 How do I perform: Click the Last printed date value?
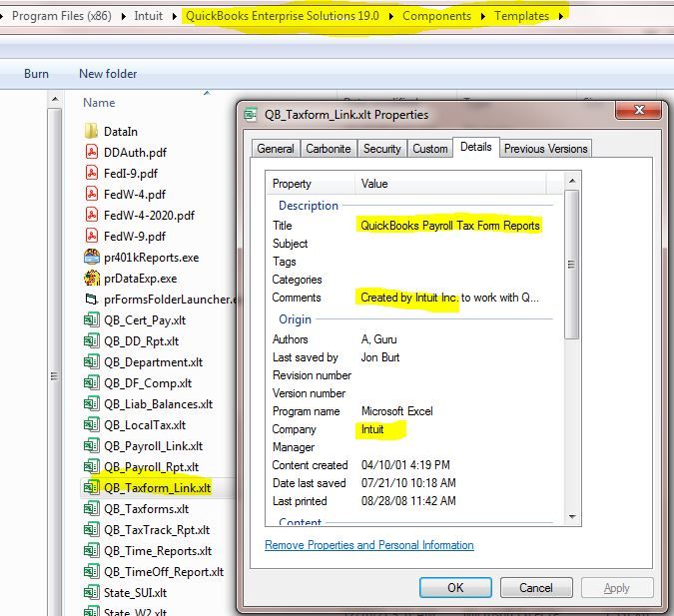tap(408, 501)
